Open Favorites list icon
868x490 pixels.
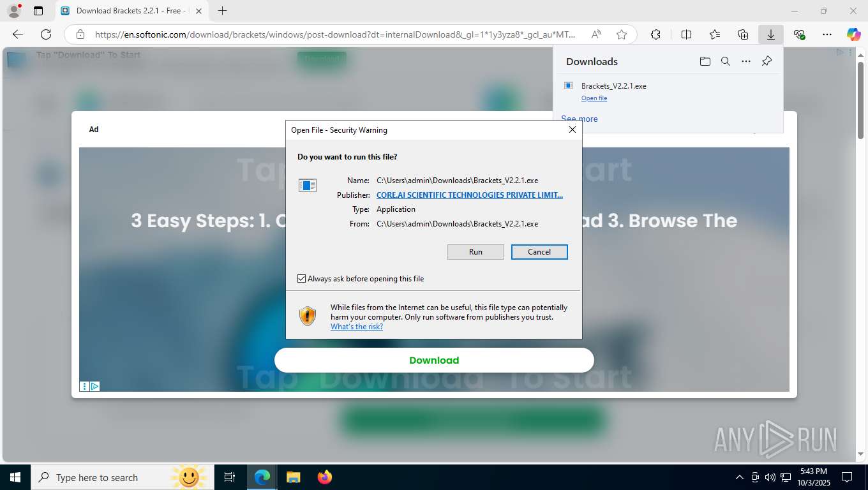[x=715, y=34]
